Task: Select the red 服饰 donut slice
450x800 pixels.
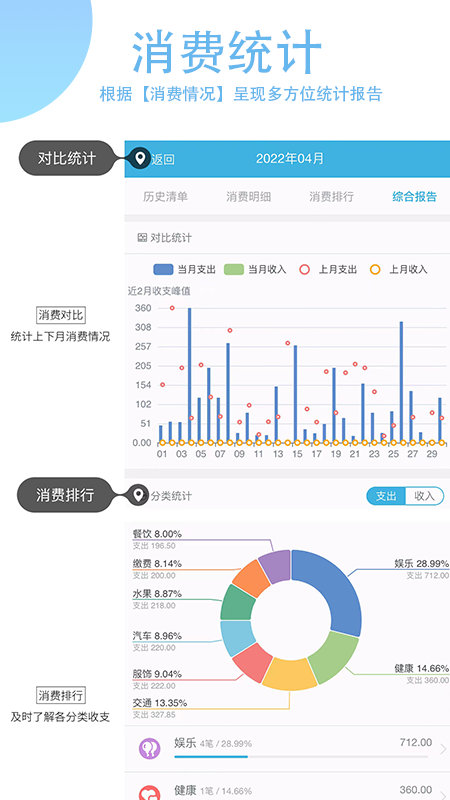Action: 251,661
